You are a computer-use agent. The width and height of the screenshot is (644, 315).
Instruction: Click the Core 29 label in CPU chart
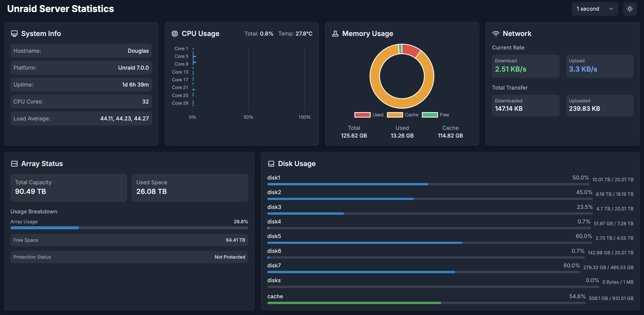tap(180, 103)
